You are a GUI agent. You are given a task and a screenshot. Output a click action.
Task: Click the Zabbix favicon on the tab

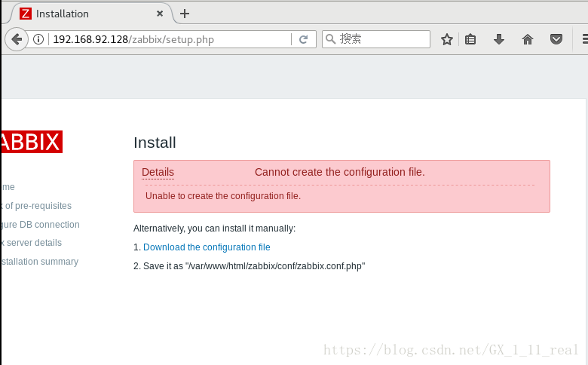coord(26,14)
